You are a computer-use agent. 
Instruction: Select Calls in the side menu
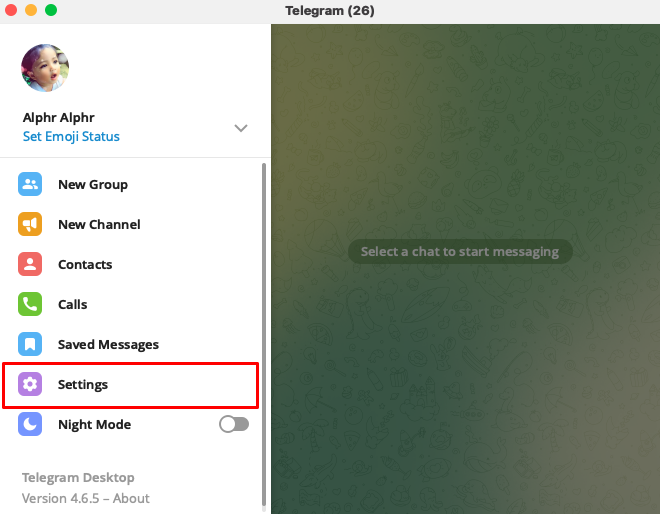(x=130, y=304)
